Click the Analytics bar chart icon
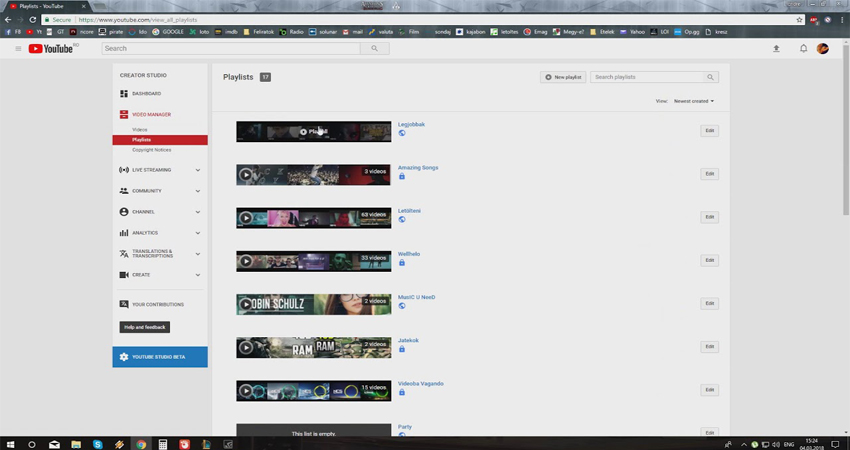The width and height of the screenshot is (850, 450). pyautogui.click(x=124, y=233)
